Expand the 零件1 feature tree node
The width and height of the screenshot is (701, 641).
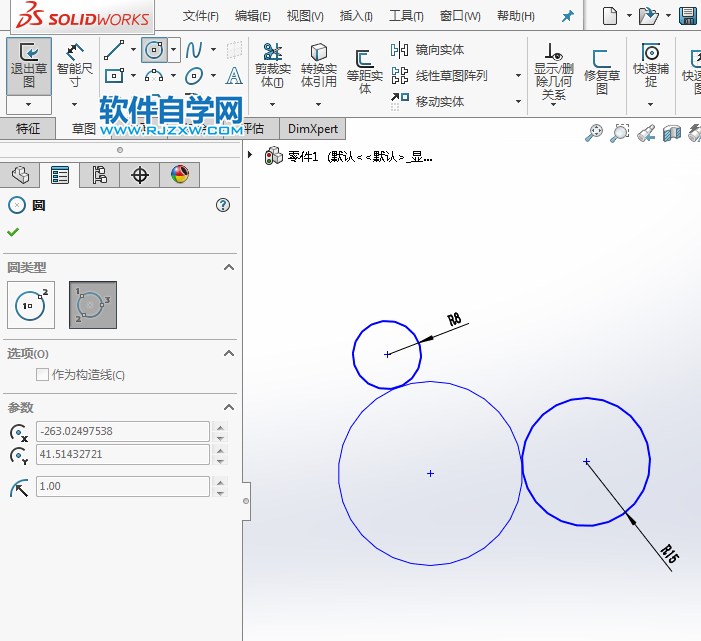pyautogui.click(x=250, y=156)
